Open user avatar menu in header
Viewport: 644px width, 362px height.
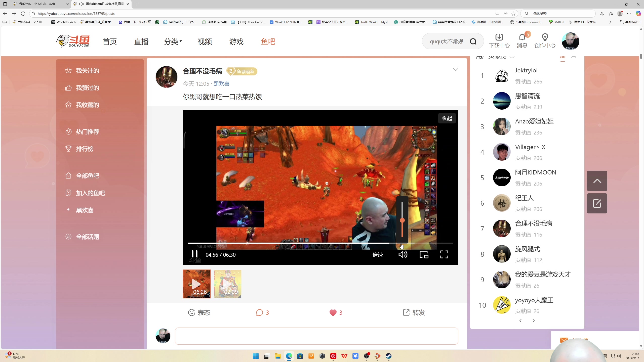point(570,41)
